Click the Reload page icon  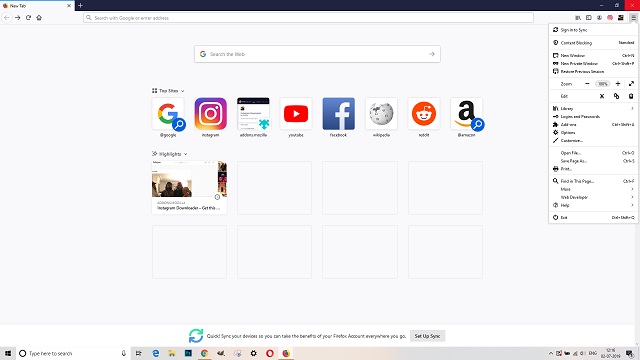[29, 18]
